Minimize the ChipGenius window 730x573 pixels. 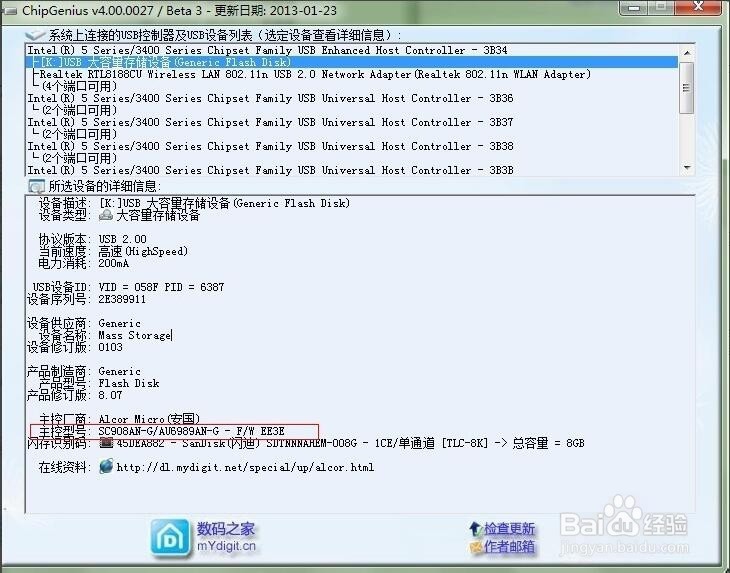pos(633,7)
